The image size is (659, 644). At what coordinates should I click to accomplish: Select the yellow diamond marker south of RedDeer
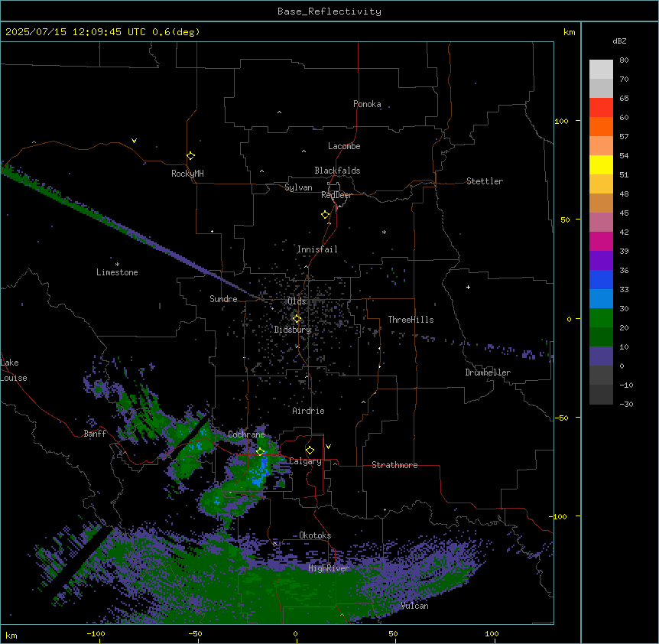click(326, 215)
